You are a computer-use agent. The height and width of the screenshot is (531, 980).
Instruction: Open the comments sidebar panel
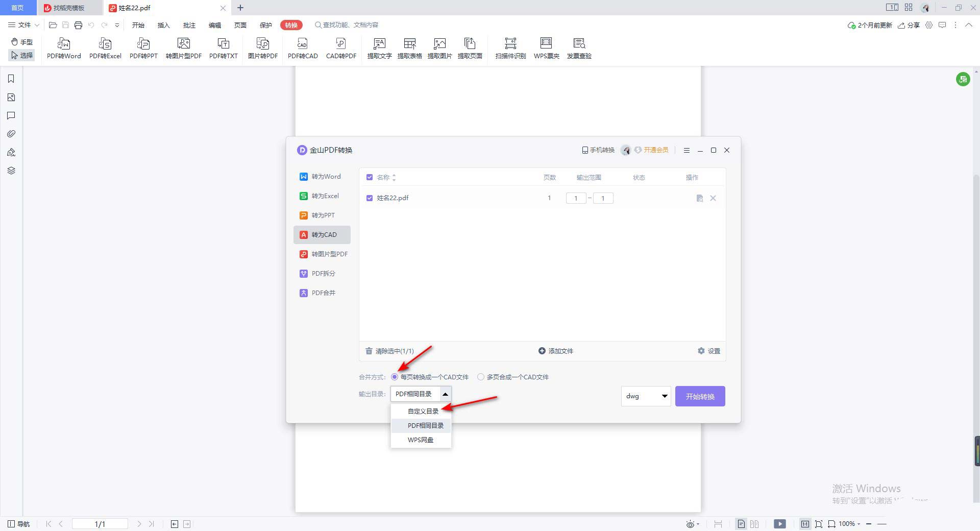coord(11,115)
